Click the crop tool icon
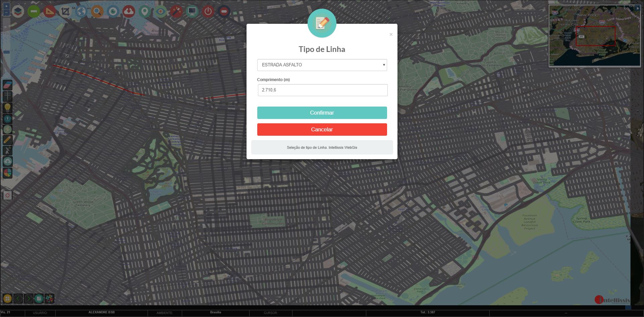The image size is (644, 317). (65, 12)
